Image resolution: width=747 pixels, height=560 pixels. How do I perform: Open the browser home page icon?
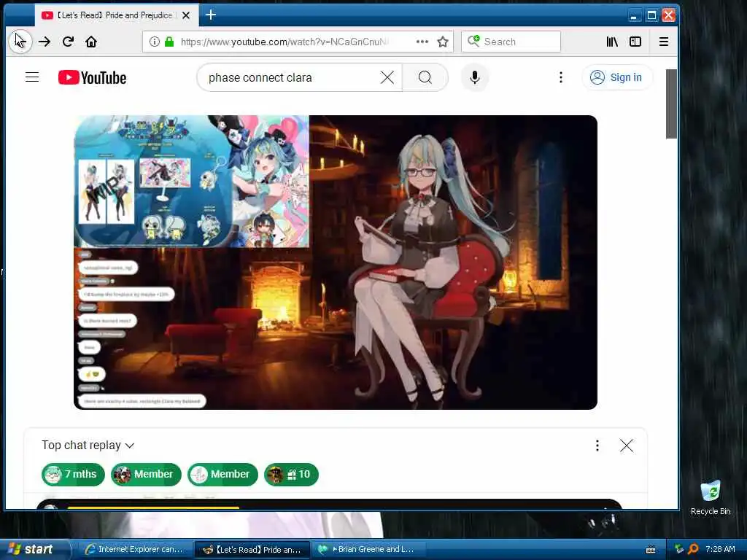pos(91,42)
